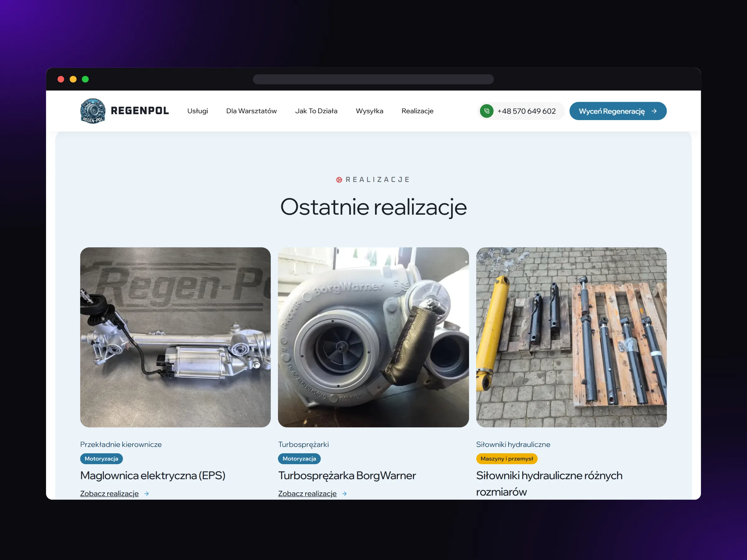Open the Usługi menu item
The width and height of the screenshot is (747, 560).
pyautogui.click(x=198, y=111)
